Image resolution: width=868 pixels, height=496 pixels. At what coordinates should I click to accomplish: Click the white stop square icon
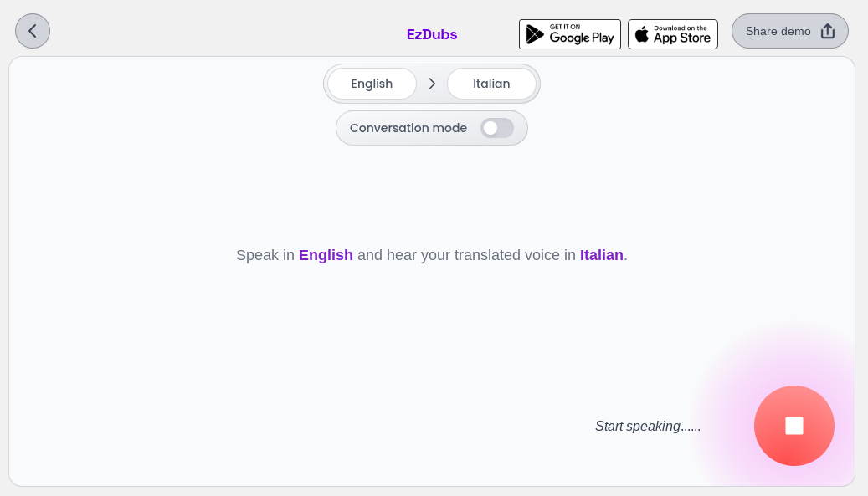[794, 426]
